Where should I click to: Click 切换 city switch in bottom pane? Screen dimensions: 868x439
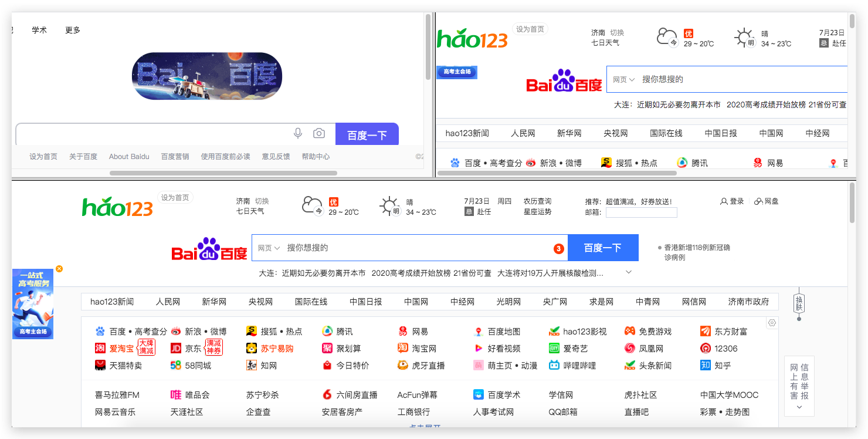pos(262,201)
